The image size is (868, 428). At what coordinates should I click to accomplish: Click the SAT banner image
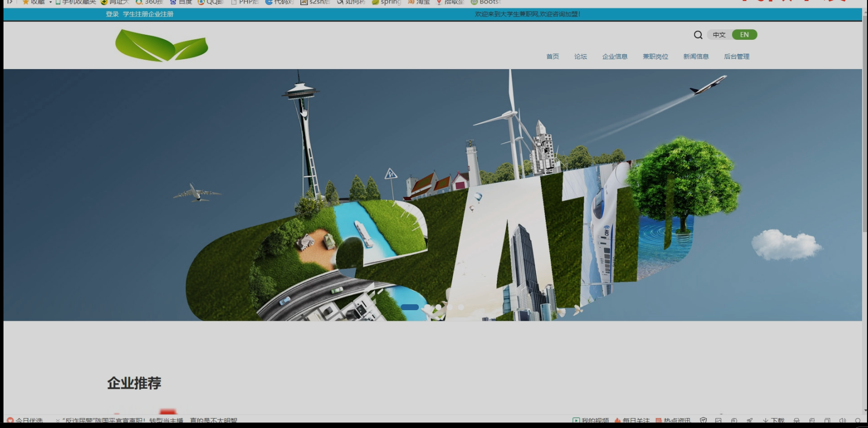pyautogui.click(x=433, y=195)
